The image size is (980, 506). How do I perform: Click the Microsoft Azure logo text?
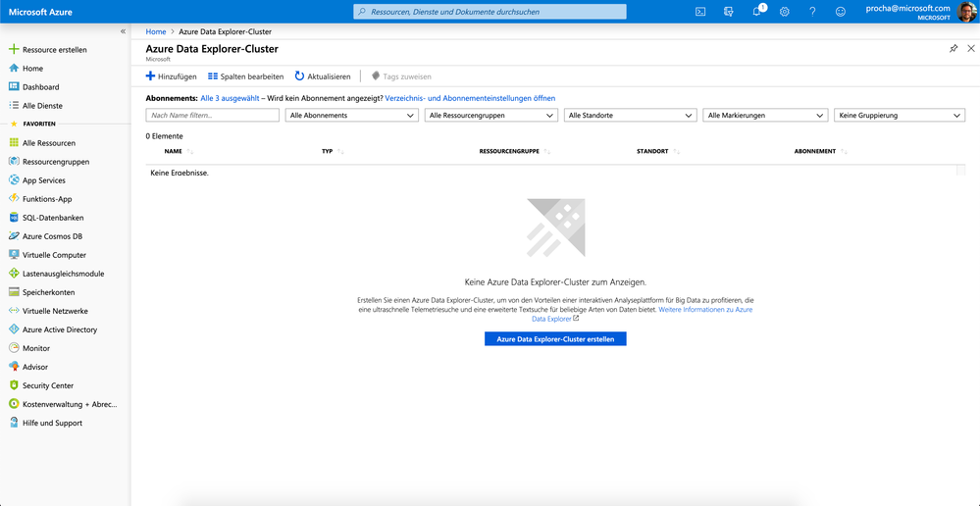40,12
